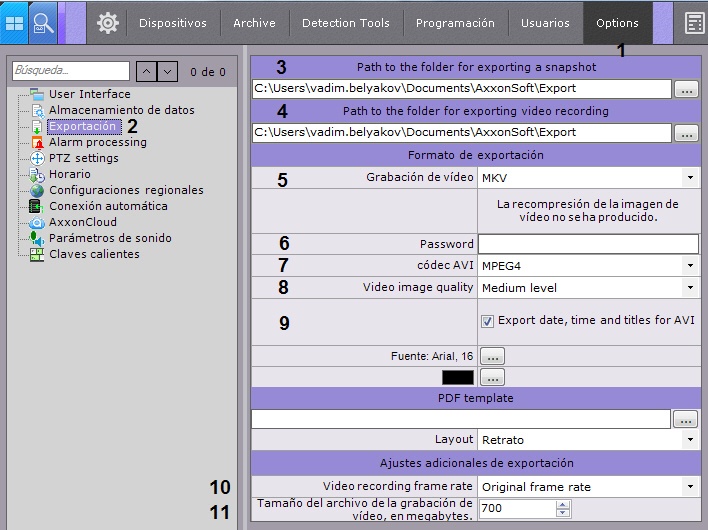Open the archive search magnifier icon

(x=43, y=23)
